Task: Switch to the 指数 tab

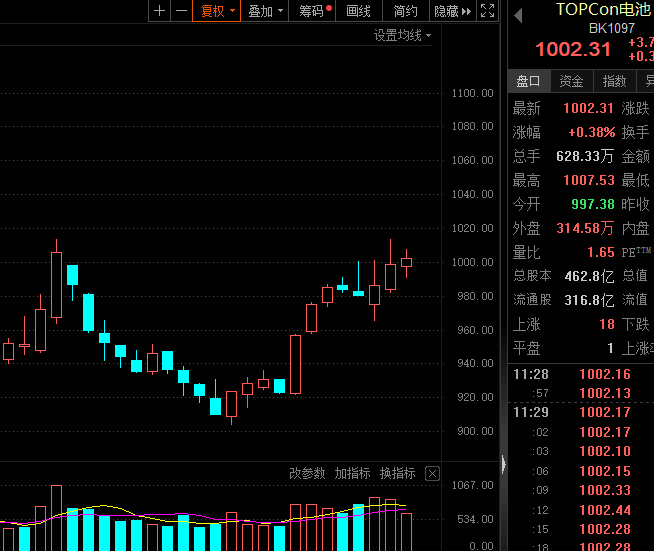Action: pos(614,81)
